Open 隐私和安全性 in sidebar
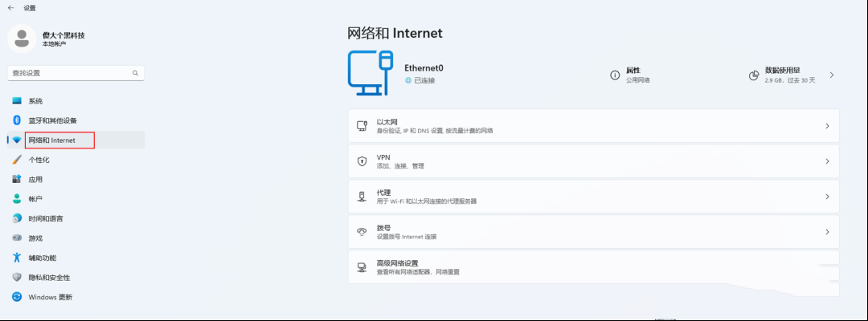The image size is (868, 321). [76, 278]
